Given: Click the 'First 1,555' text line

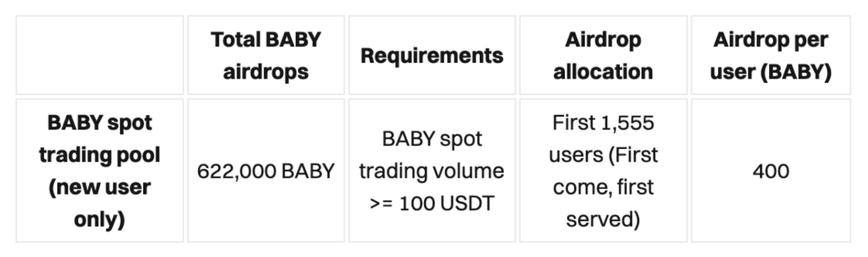Looking at the screenshot, I should click(603, 123).
